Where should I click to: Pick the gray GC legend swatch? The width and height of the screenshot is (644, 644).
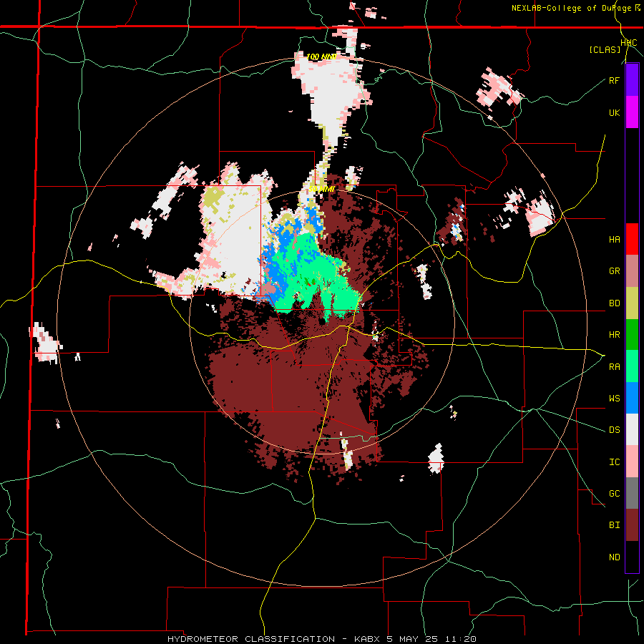click(x=632, y=493)
